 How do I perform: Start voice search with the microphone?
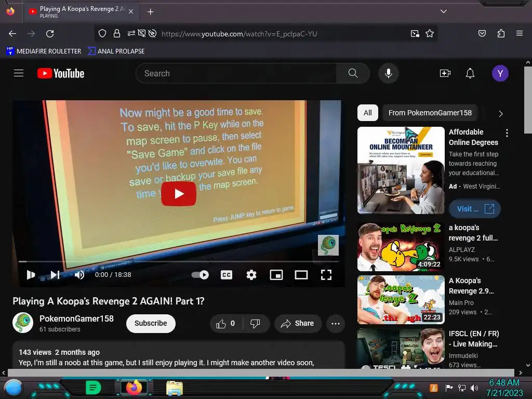coord(389,73)
